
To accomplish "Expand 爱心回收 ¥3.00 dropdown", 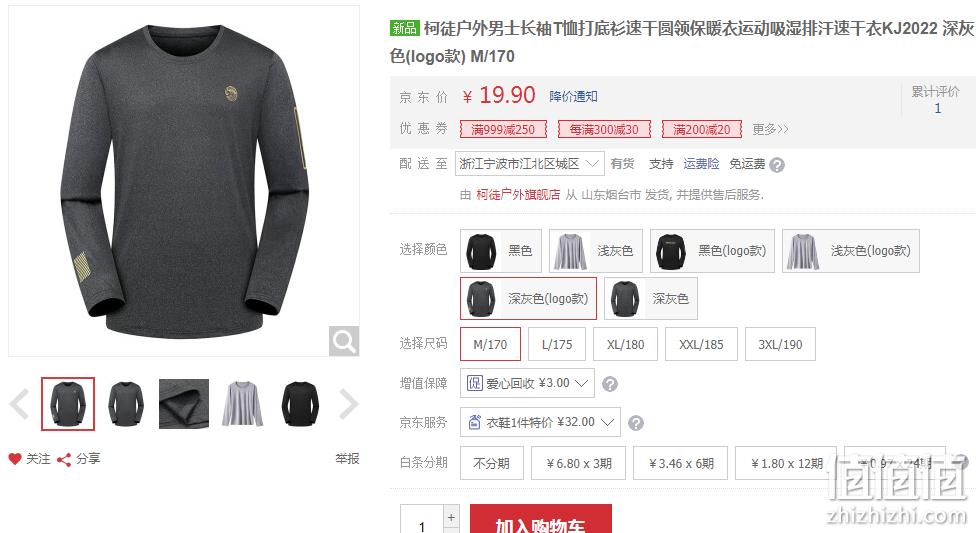I will pos(527,383).
